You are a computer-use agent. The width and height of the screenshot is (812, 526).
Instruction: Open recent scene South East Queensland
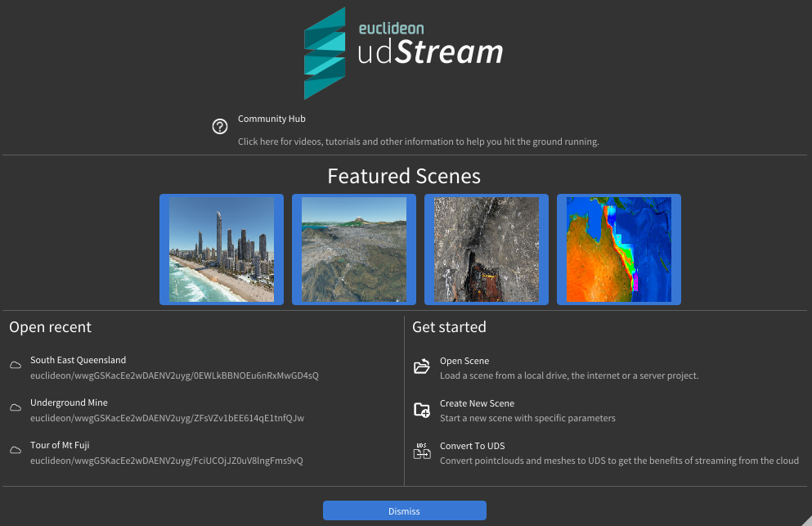click(79, 360)
